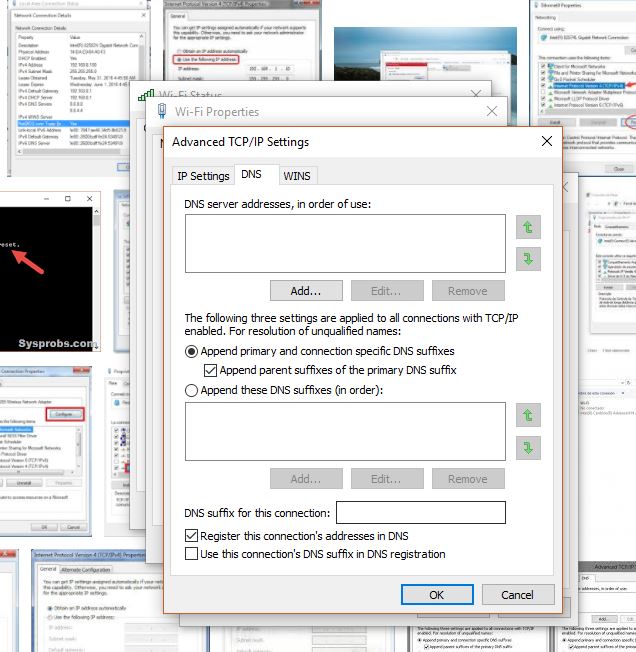636x652 pixels.
Task: Select Append these DNS suffixes (in order)
Action: click(x=191, y=390)
